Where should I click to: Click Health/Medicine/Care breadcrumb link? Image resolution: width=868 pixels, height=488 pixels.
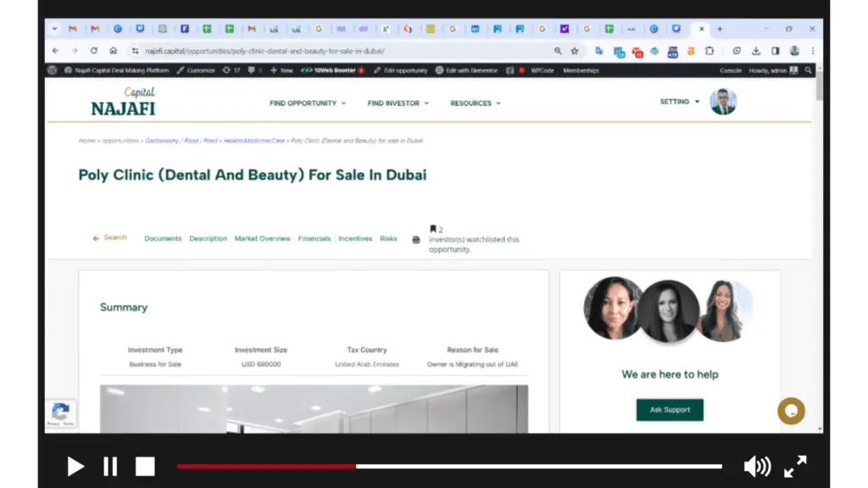[254, 141]
